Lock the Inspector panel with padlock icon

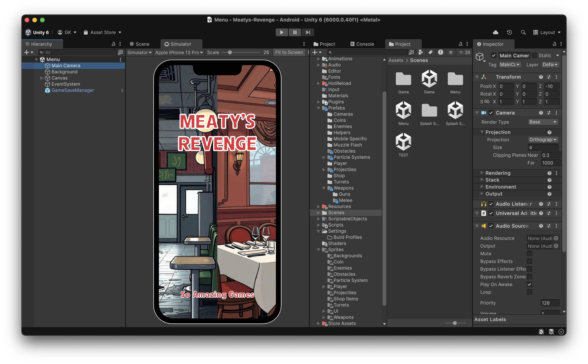(x=554, y=44)
